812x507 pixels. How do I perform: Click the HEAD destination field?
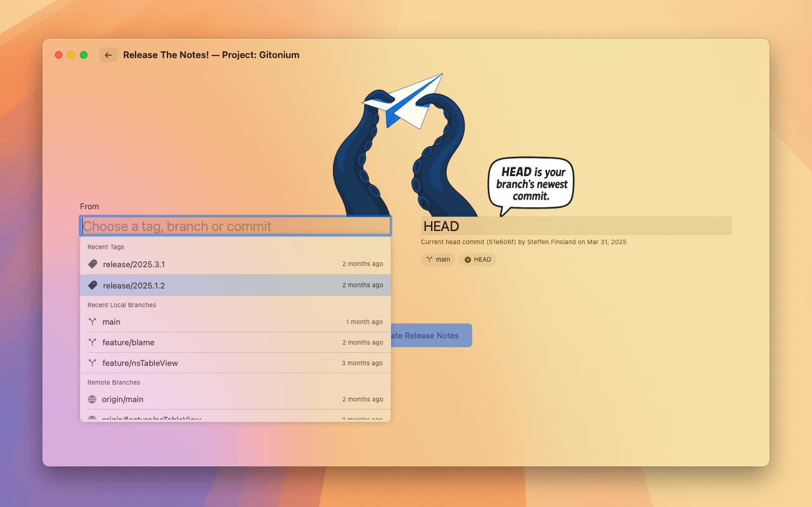pyautogui.click(x=576, y=226)
